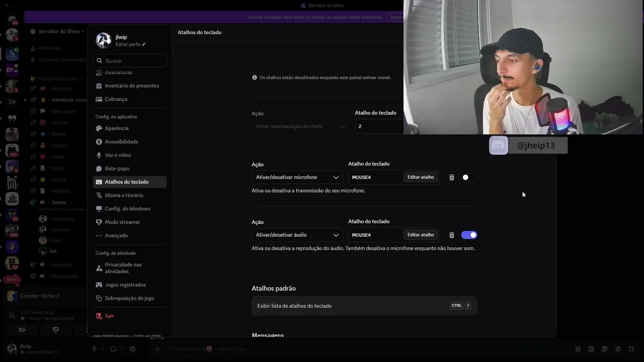This screenshot has width=644, height=362.
Task: Click Editar atalho for the áudio shortcut
Action: pos(421,235)
